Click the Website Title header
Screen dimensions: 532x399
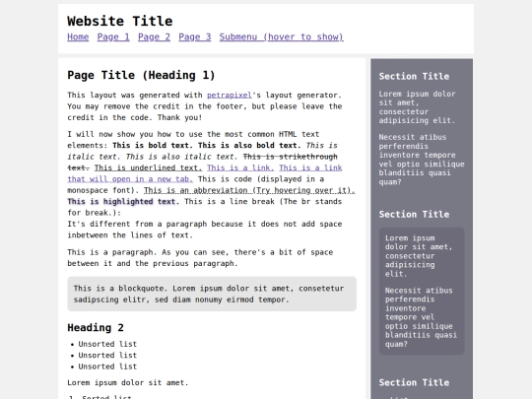coord(120,21)
